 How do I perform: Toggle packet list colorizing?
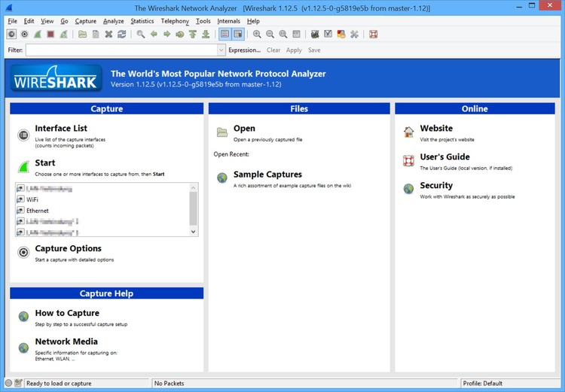(224, 34)
